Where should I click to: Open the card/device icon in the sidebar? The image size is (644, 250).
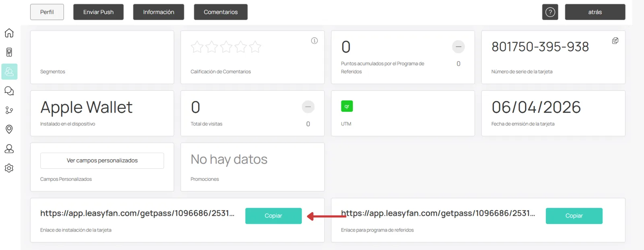(x=9, y=52)
